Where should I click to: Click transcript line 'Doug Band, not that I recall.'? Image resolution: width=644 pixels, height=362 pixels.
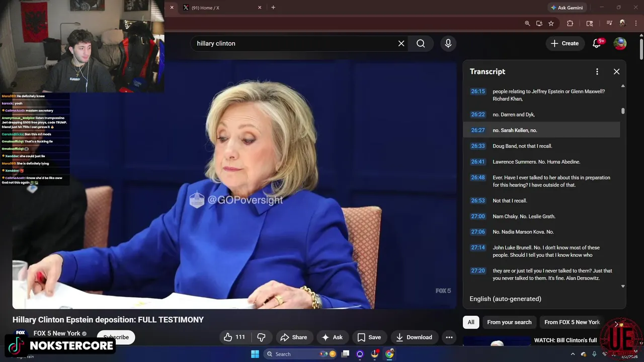522,146
